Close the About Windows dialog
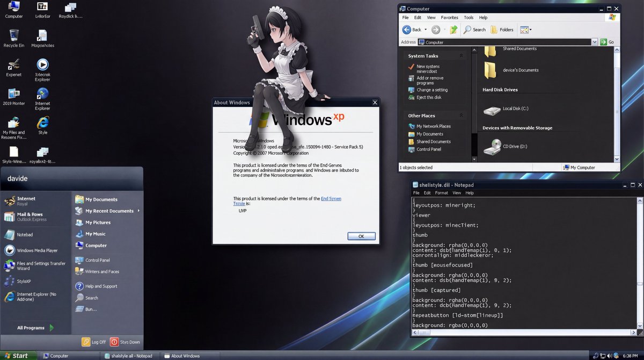 point(375,103)
